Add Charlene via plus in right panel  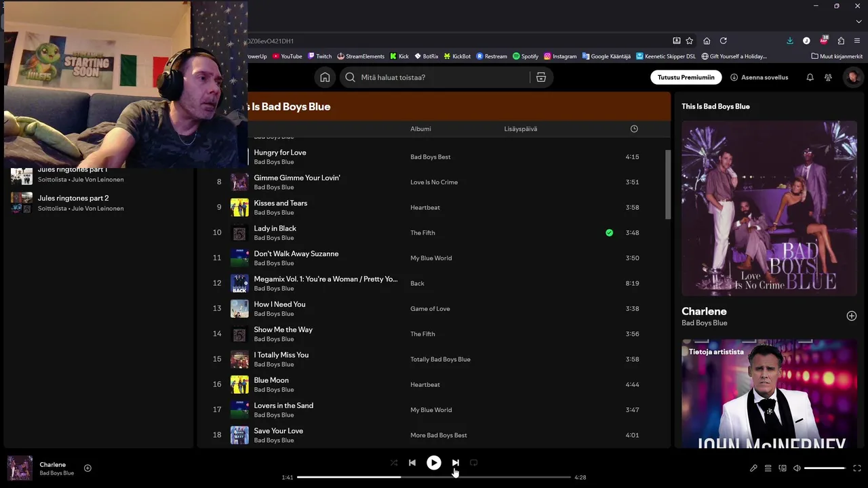tap(852, 316)
